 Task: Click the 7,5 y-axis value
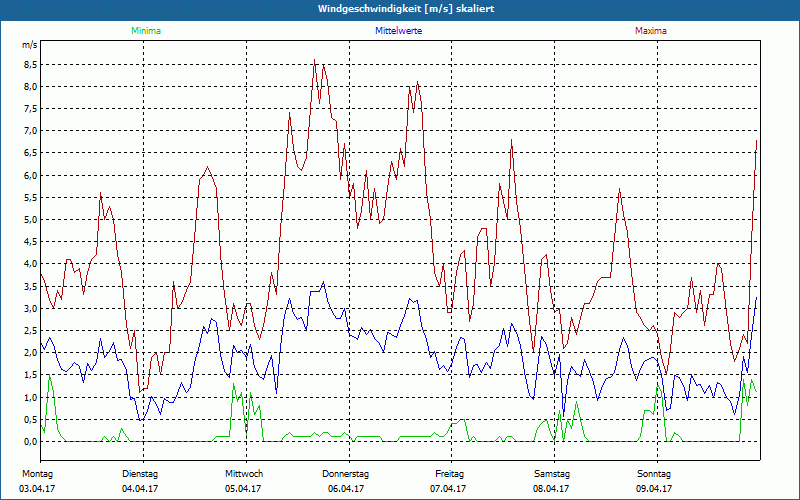[31, 109]
